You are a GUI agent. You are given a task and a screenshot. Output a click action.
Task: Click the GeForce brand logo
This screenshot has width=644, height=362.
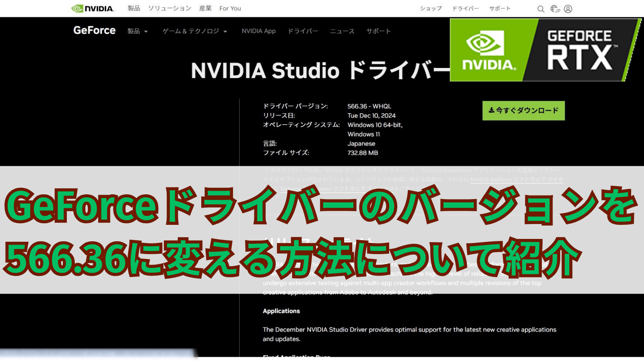(x=94, y=31)
